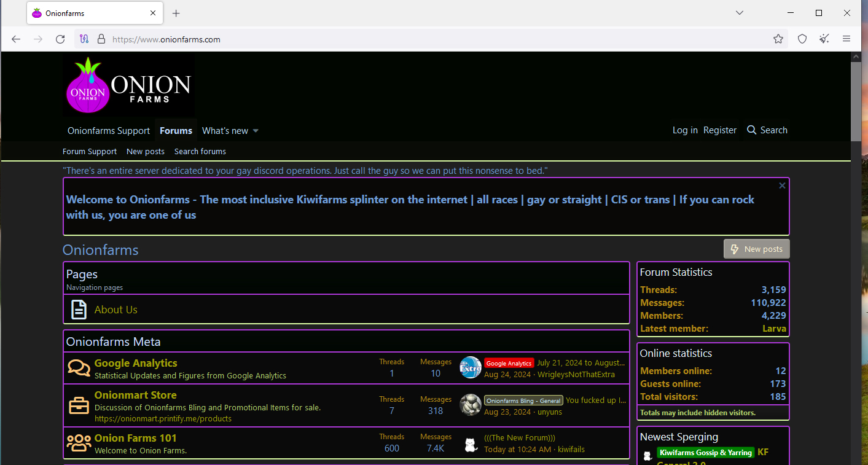Open the Google Analytics forum
The width and height of the screenshot is (868, 465).
[x=136, y=363]
